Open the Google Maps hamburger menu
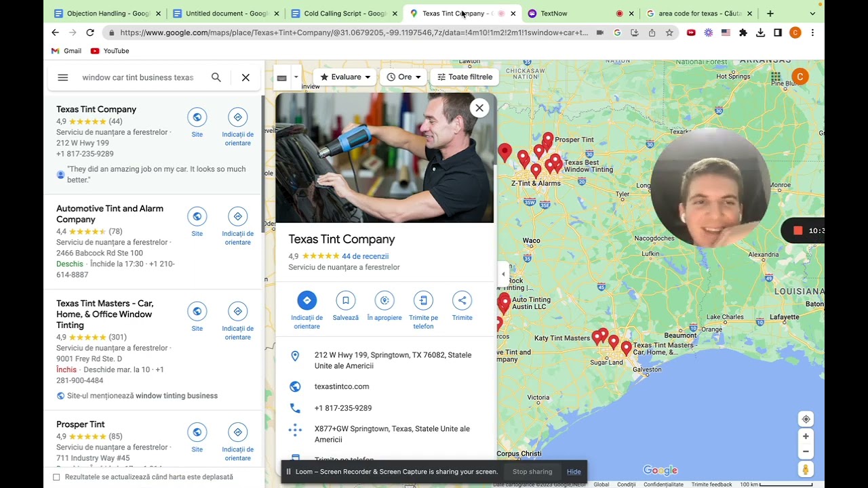 click(x=63, y=77)
